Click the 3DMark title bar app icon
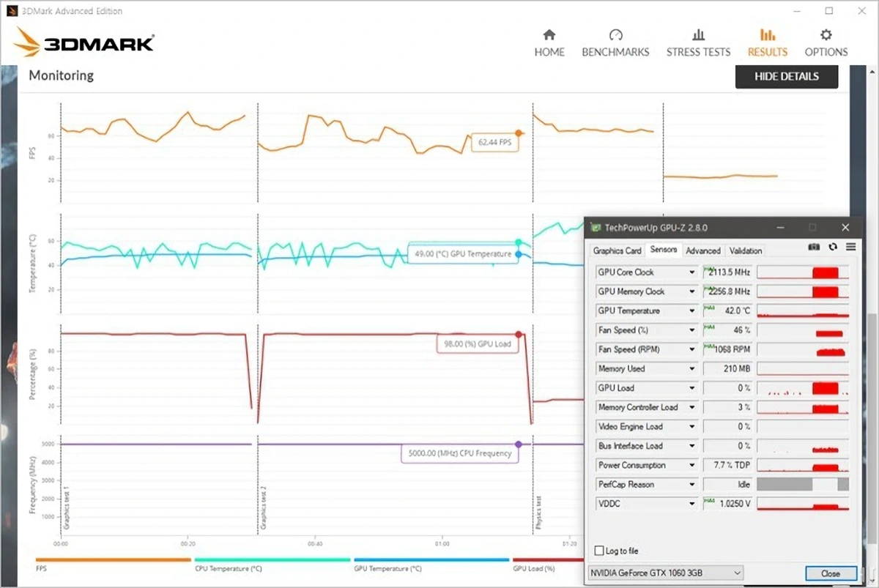 (x=11, y=11)
